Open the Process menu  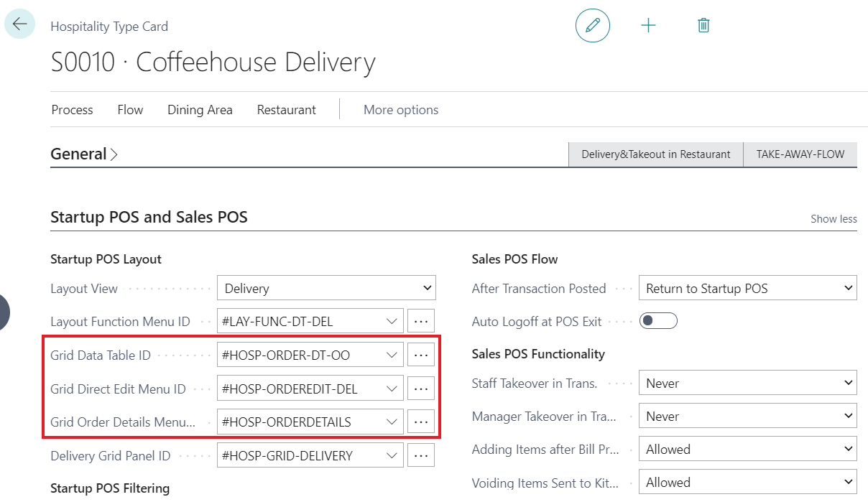coord(72,110)
